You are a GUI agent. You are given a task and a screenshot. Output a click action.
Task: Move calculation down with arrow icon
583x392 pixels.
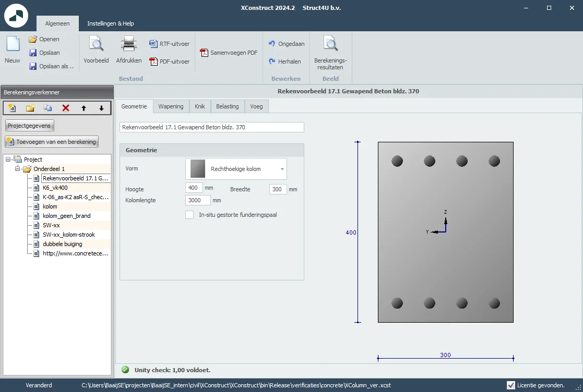point(101,108)
